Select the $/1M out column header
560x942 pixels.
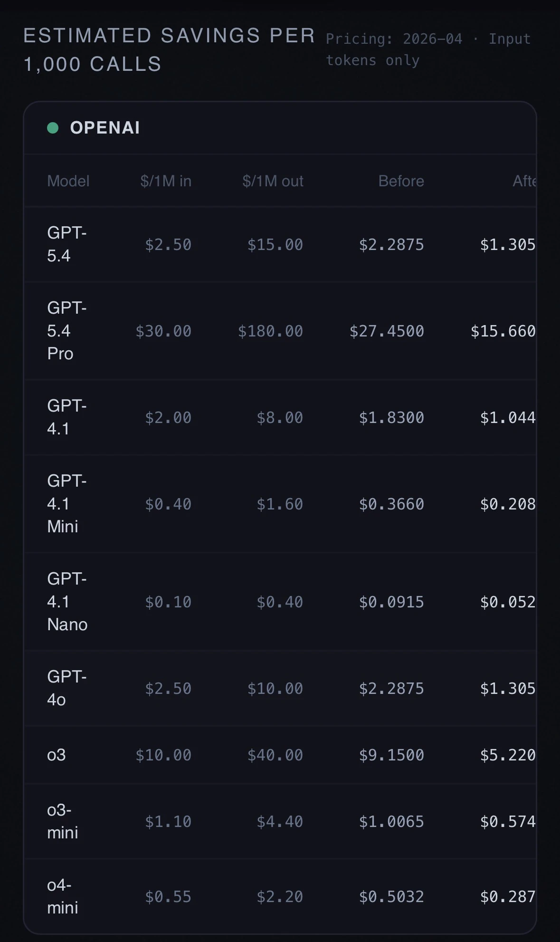pos(273,181)
